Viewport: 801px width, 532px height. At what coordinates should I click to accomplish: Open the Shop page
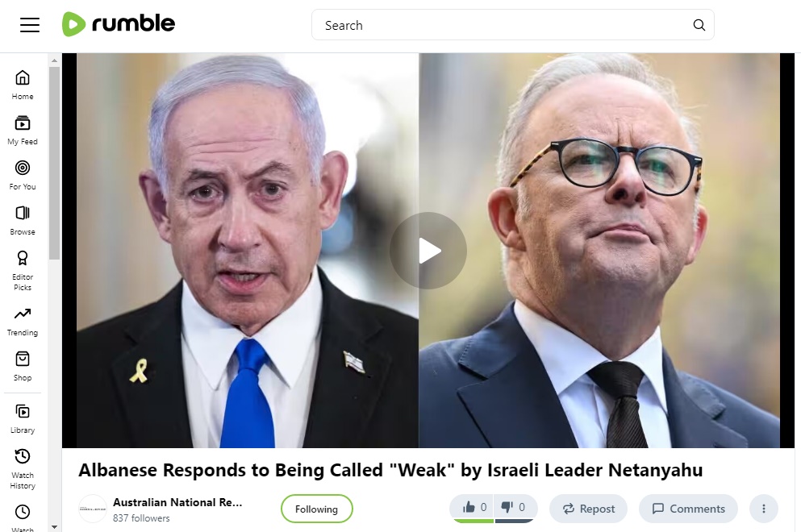click(x=23, y=367)
